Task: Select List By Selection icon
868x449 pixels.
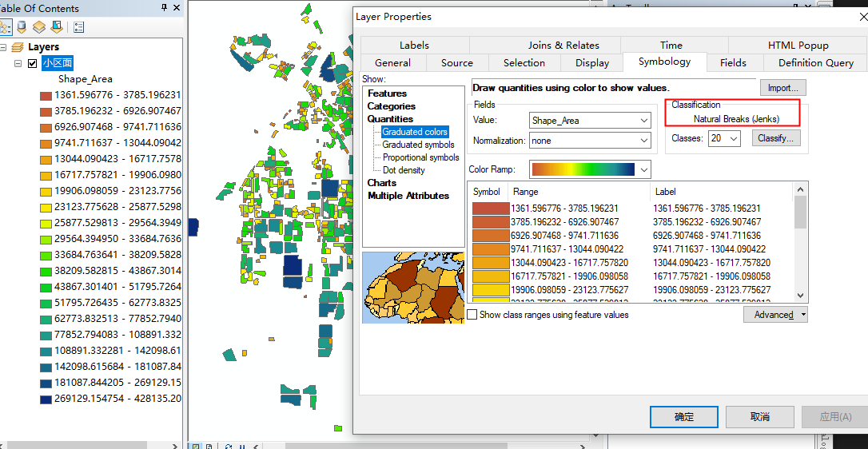Action: [x=57, y=26]
